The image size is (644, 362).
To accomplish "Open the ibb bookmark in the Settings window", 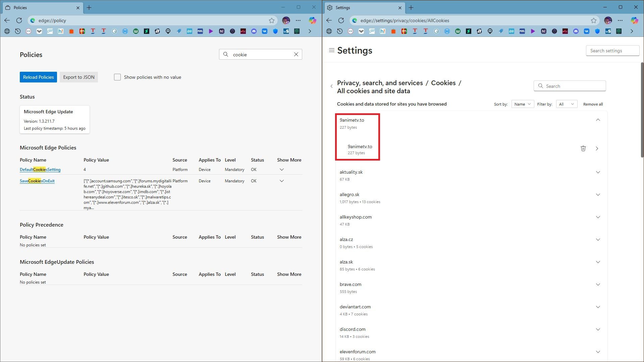I will click(x=512, y=31).
